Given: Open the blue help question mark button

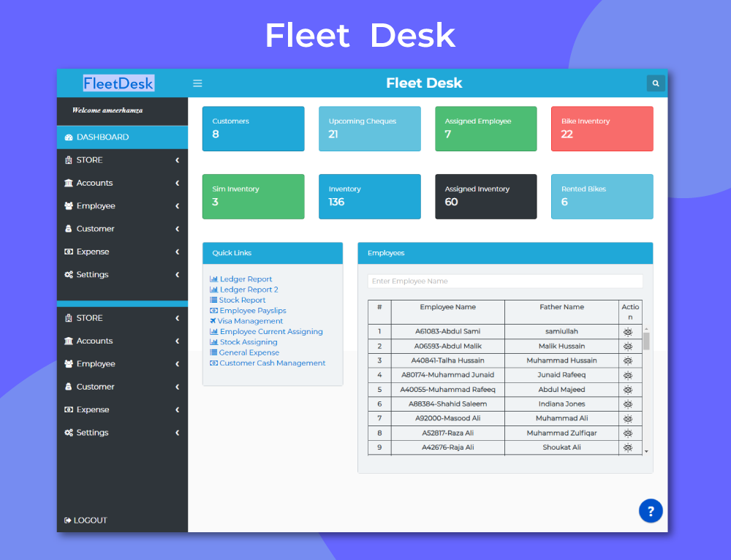Looking at the screenshot, I should point(651,511).
